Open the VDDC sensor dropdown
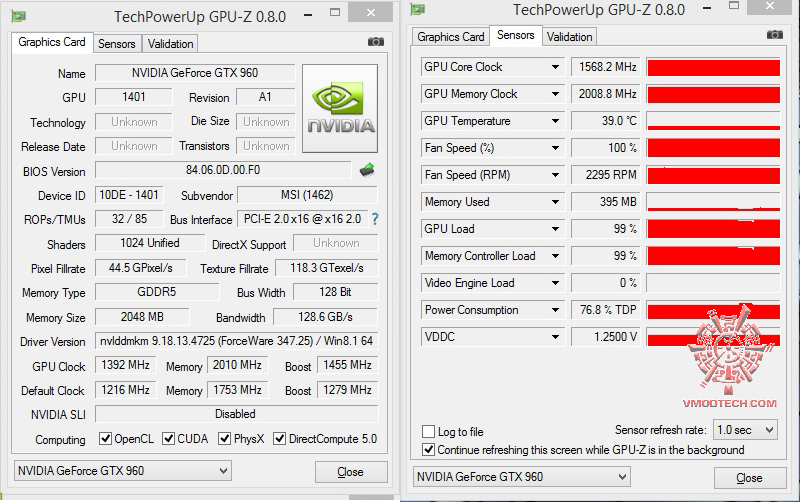Viewport: 800px width, 502px height. point(555,337)
